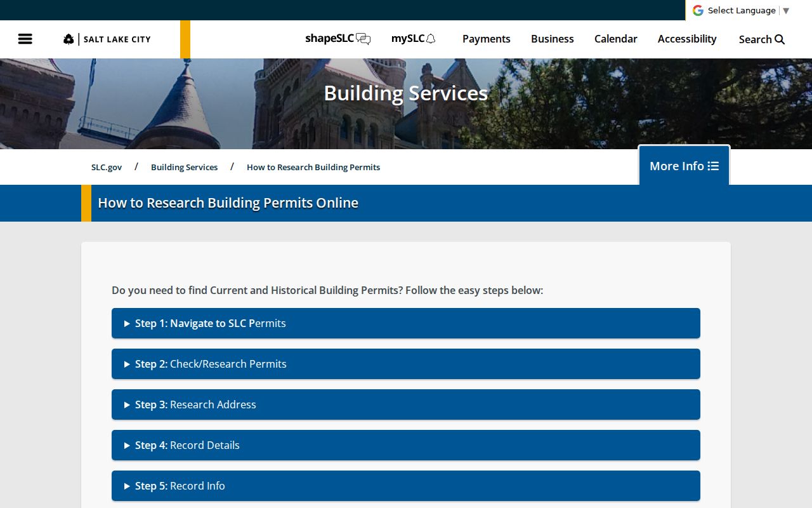Expand Step 1: Navigate to SLC Permits
Screen dimensions: 812x508
406,323
